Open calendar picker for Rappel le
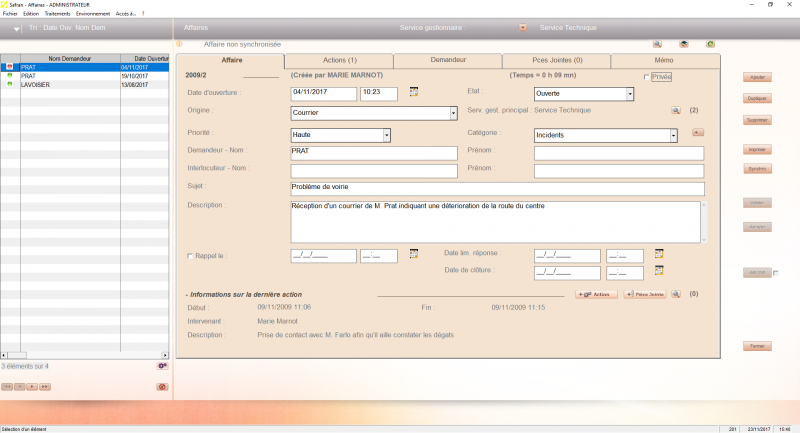Image resolution: width=800 pixels, height=433 pixels. click(414, 253)
